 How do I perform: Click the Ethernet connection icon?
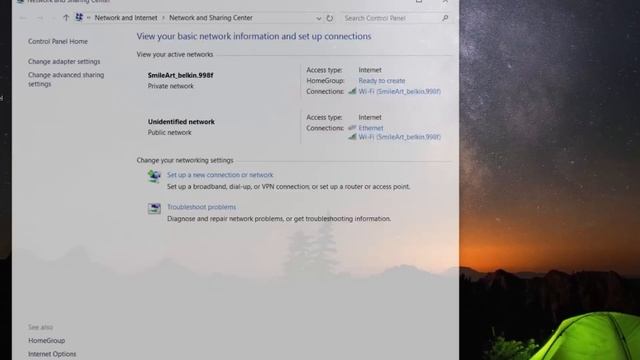pyautogui.click(x=352, y=128)
